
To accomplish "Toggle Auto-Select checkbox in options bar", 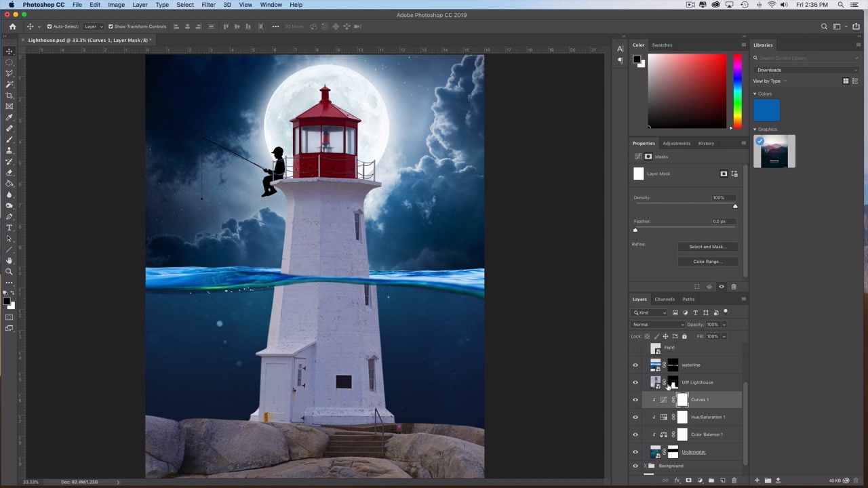I will (50, 26).
